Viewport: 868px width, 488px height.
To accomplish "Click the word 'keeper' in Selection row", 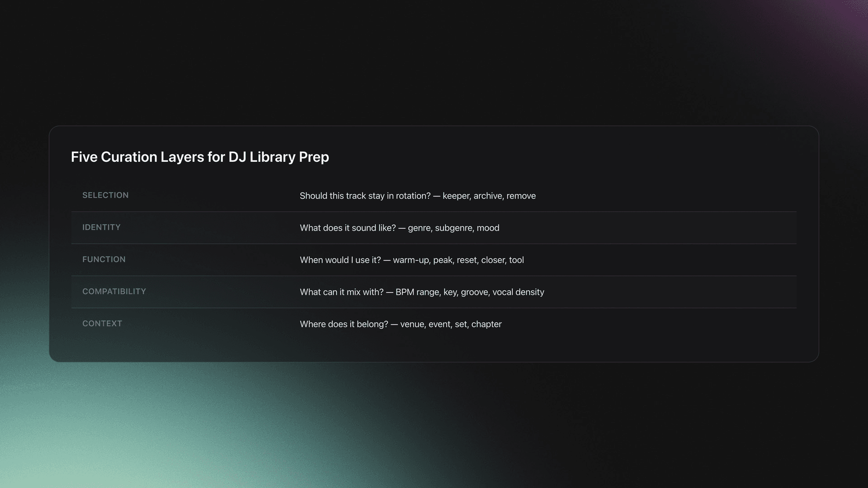I will [456, 196].
